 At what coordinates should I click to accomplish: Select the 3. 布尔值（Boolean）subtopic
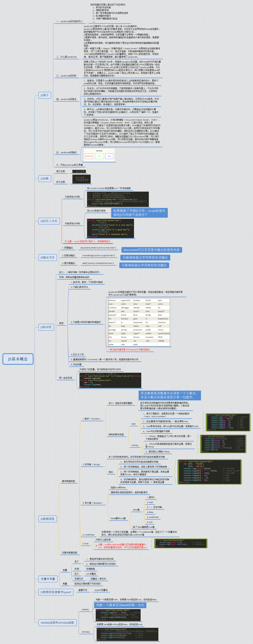pos(93,503)
